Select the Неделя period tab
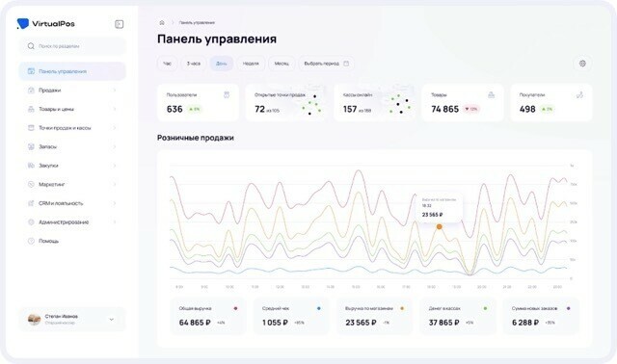Viewport: 617px width, 364px height. [x=251, y=64]
